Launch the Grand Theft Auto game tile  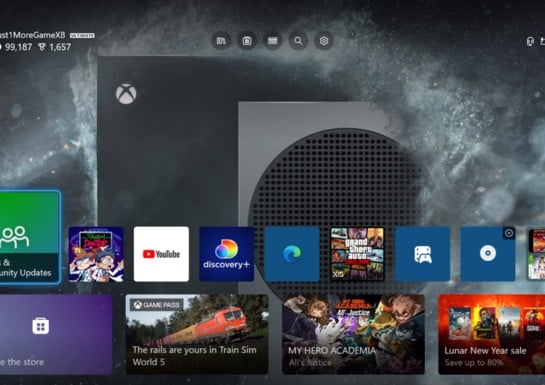pos(357,254)
